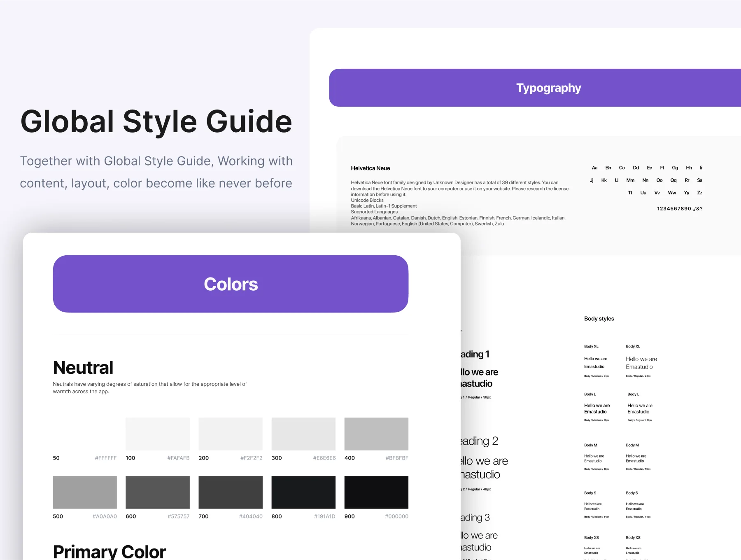Select the Neutral 100 color swatch

[158, 434]
